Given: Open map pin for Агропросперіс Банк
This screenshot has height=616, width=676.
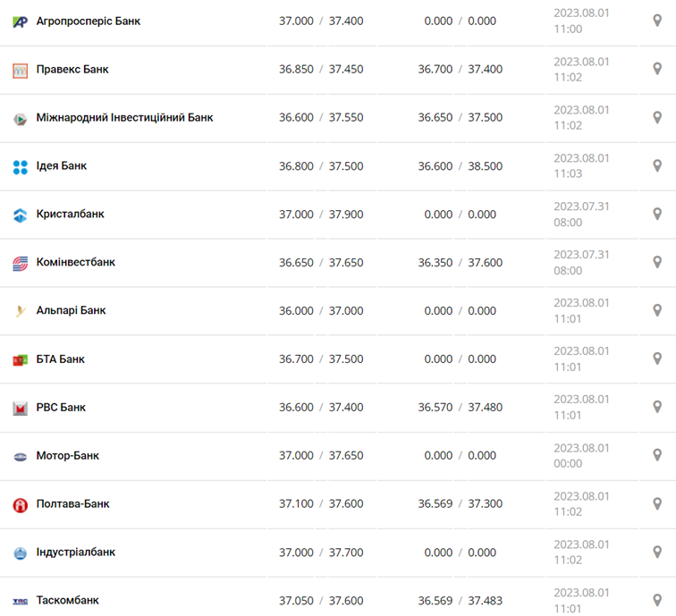Looking at the screenshot, I should (x=657, y=21).
